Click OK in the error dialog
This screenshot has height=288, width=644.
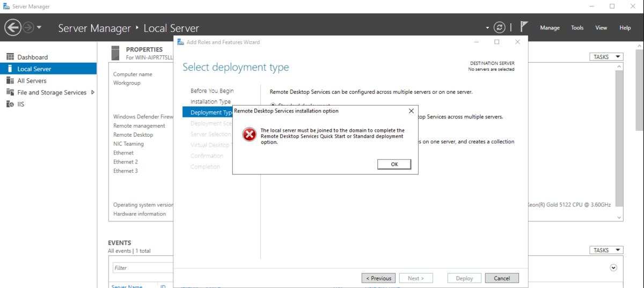(x=394, y=164)
